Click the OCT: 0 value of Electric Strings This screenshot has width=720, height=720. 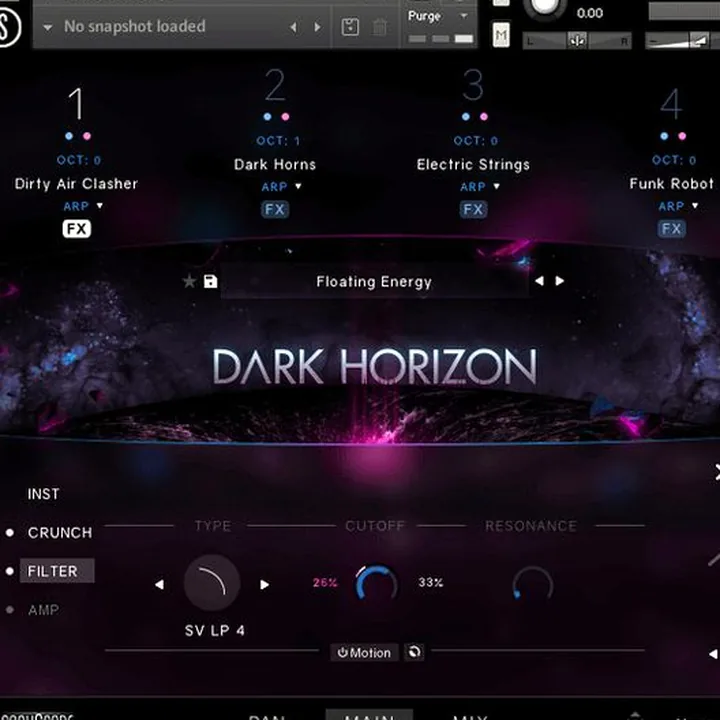(x=476, y=141)
